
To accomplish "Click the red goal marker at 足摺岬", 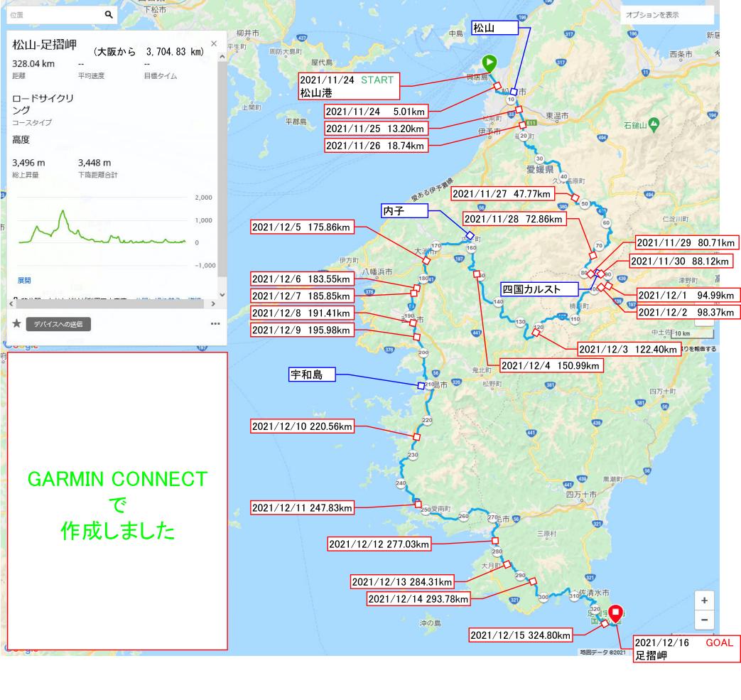I will point(615,613).
